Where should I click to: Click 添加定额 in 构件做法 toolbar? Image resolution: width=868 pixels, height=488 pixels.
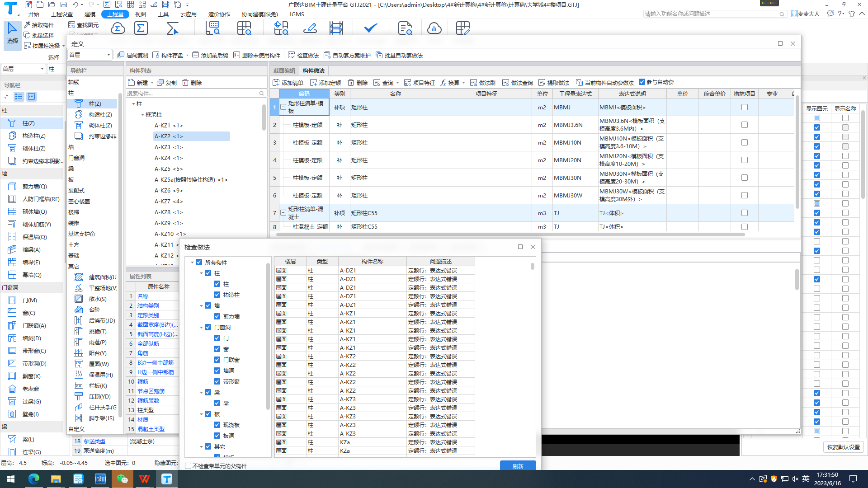(x=325, y=83)
